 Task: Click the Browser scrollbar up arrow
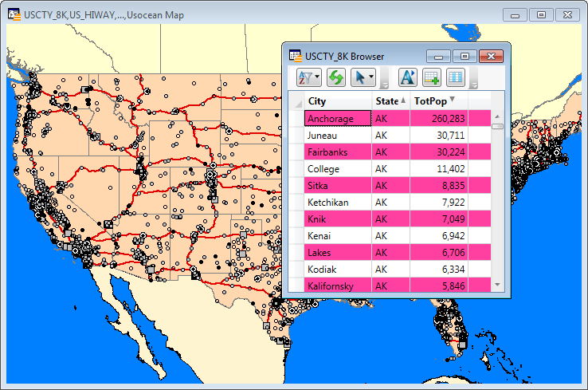(x=498, y=116)
